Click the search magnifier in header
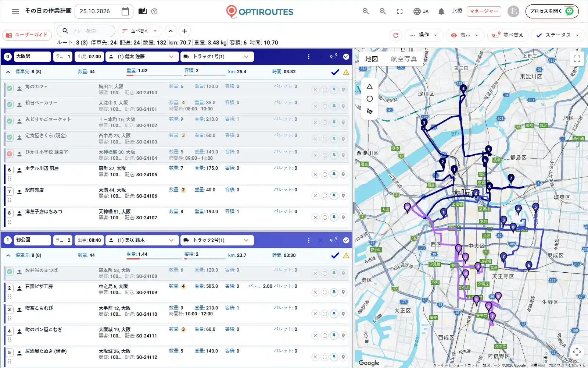588x368 pixels. click(366, 11)
